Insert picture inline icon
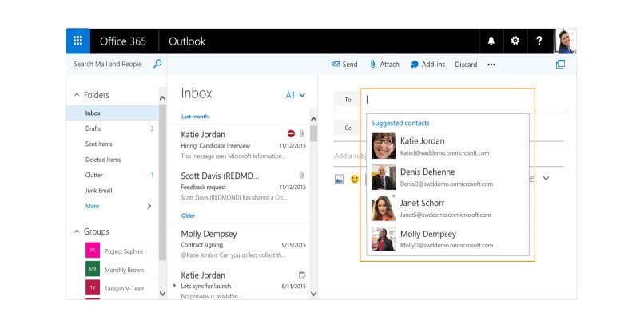The image size is (644, 328). (340, 179)
